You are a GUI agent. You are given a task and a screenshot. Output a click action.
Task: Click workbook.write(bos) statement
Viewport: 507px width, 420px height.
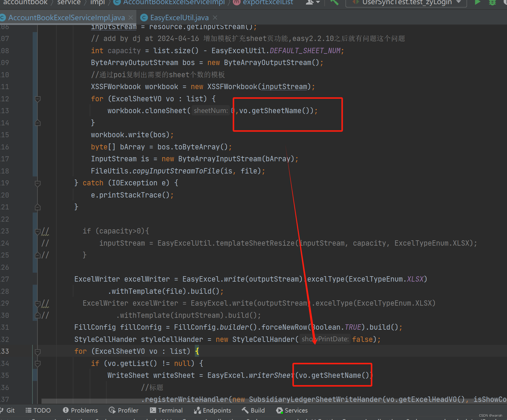pos(132,135)
